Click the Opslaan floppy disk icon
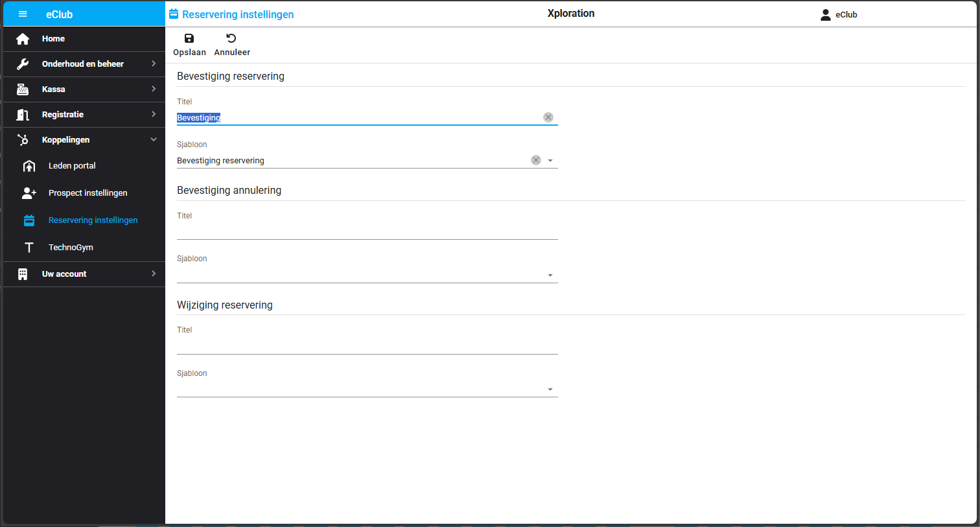Image resolution: width=980 pixels, height=527 pixels. pos(189,38)
